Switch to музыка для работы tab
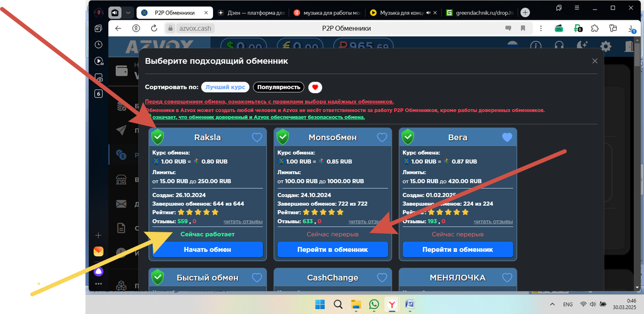This screenshot has width=644, height=314. click(x=326, y=12)
